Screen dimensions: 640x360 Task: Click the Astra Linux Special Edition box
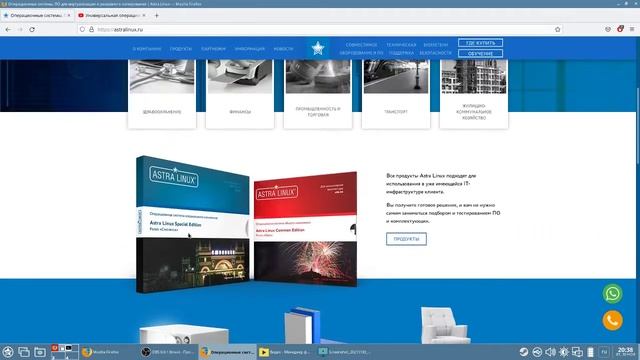[x=193, y=224]
